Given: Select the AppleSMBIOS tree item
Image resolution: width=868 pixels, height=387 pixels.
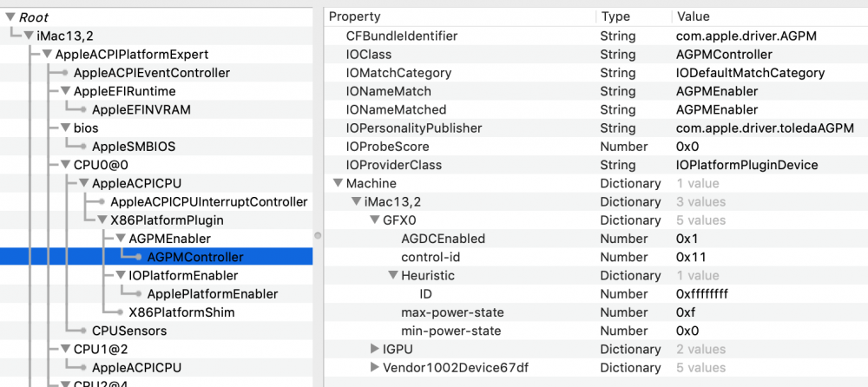Looking at the screenshot, I should [134, 147].
